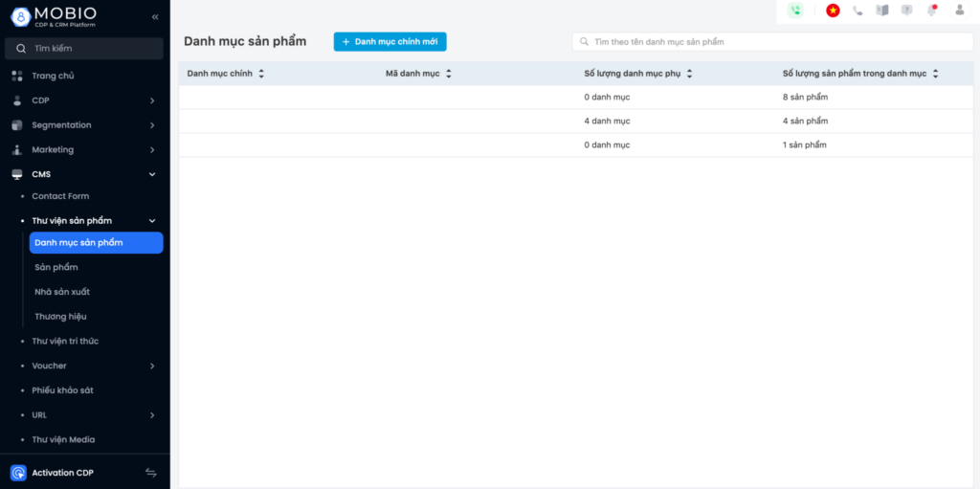Click the help question mark icon
This screenshot has width=980, height=489.
pyautogui.click(x=906, y=11)
